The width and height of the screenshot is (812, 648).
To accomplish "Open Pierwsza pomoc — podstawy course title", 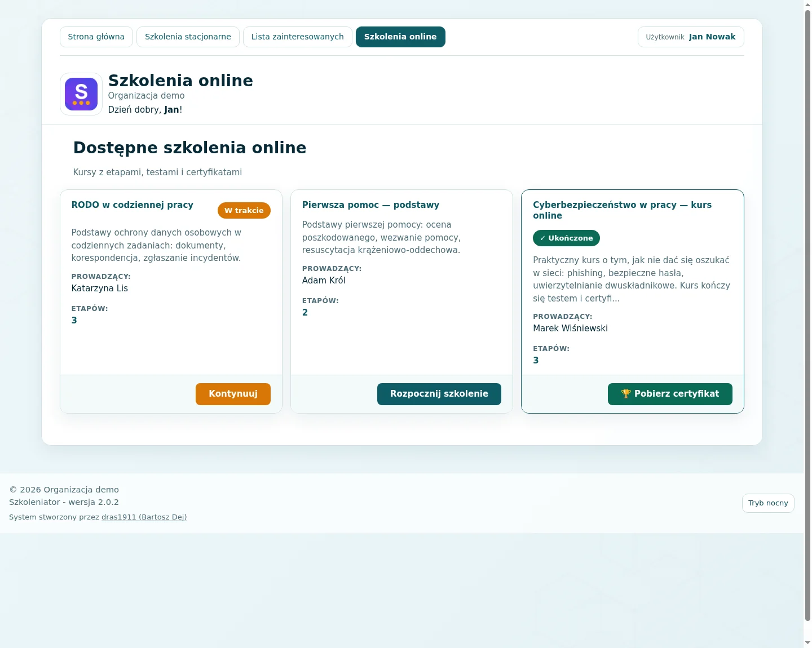I will (x=370, y=205).
